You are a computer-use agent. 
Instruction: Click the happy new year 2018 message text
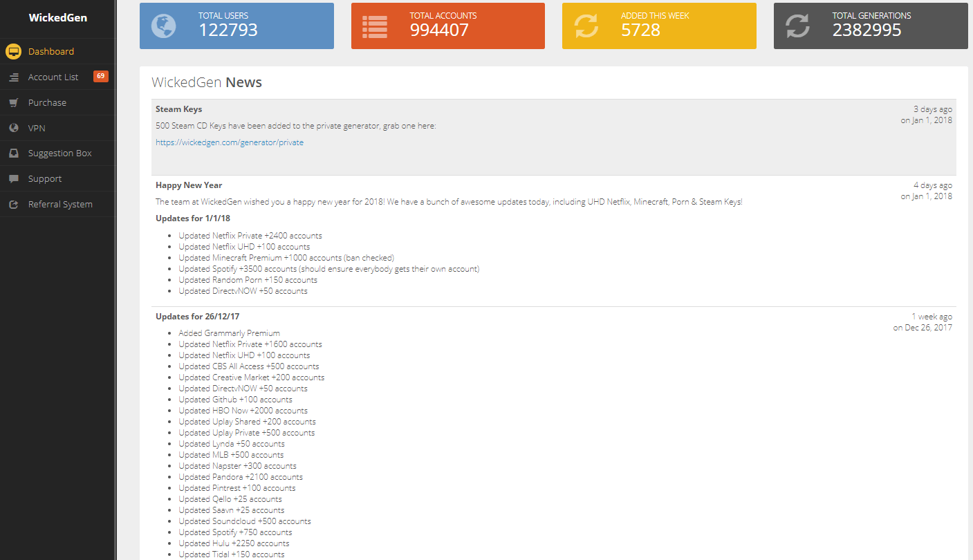[449, 202]
